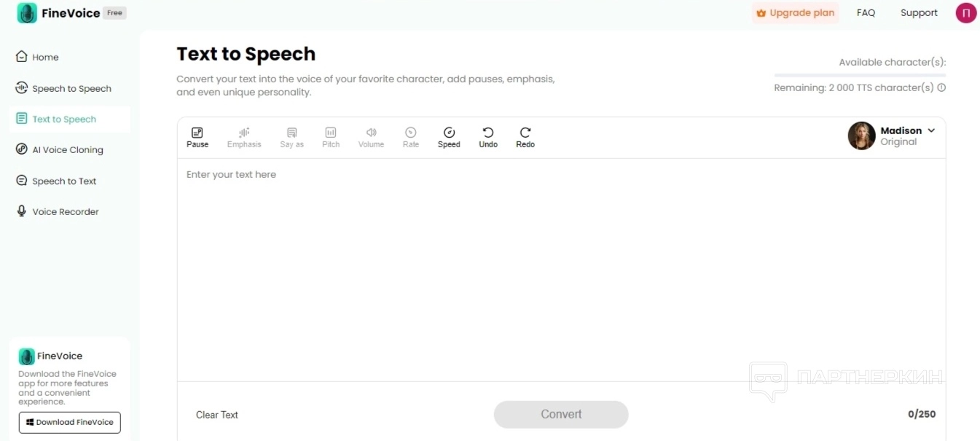The width and height of the screenshot is (980, 441).
Task: Navigate to Voice Recorder
Action: [x=66, y=211]
